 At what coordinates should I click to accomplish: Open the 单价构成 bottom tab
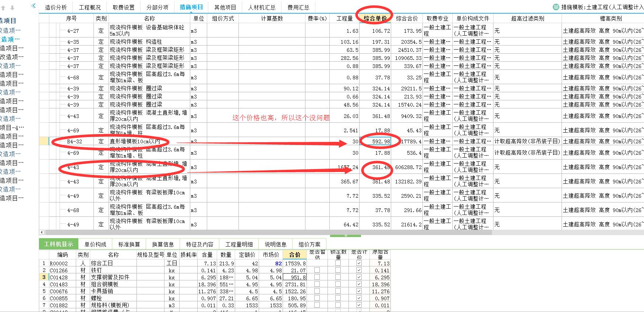coord(95,244)
